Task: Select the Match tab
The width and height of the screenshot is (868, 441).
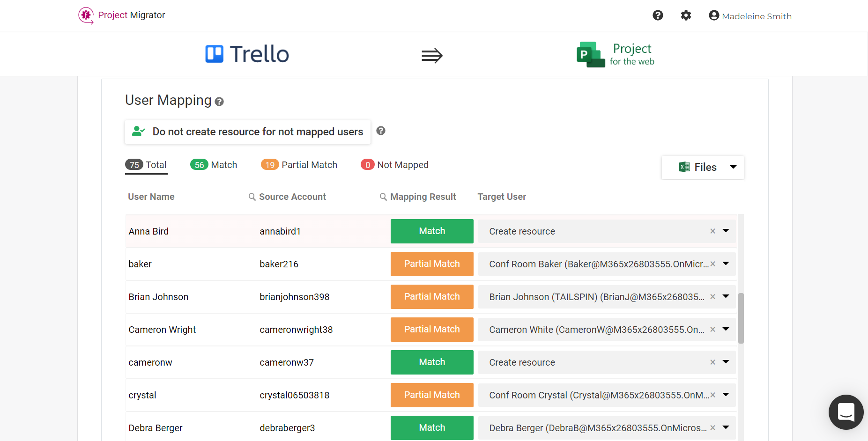Action: (214, 165)
